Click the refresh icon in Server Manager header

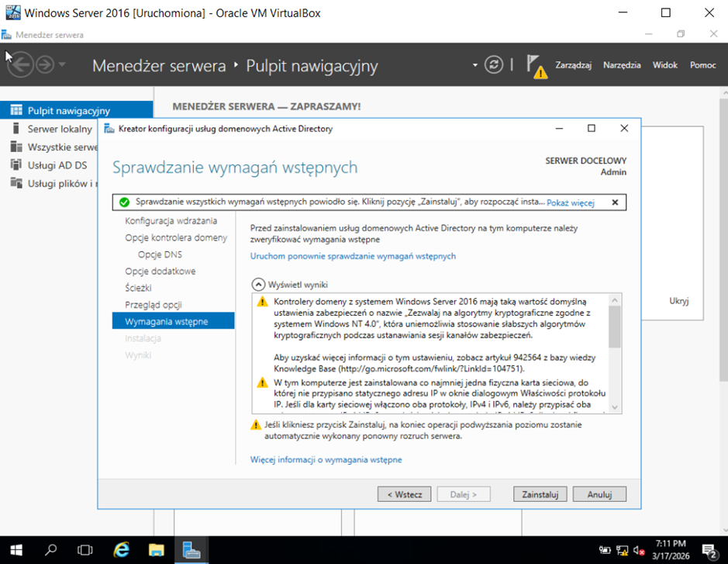pyautogui.click(x=494, y=65)
